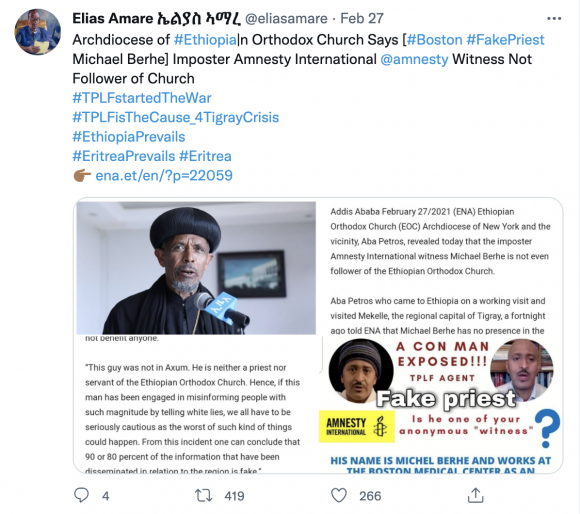The image size is (580, 514).
Task: Open the Addis Ababa article text image
Action: 440,268
